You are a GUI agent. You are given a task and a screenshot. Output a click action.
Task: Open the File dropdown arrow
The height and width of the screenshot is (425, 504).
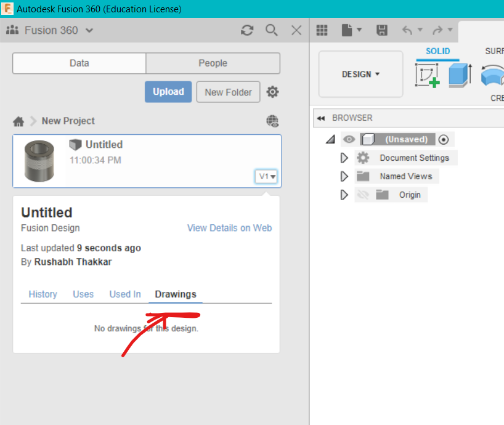(x=359, y=30)
